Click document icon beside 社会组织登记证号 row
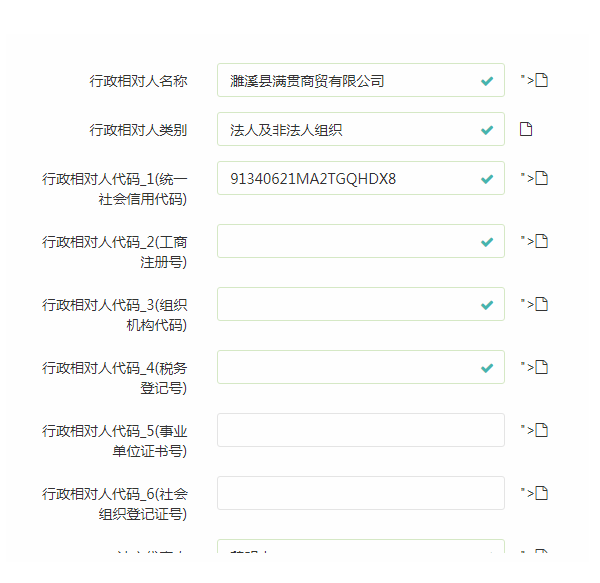 (541, 493)
